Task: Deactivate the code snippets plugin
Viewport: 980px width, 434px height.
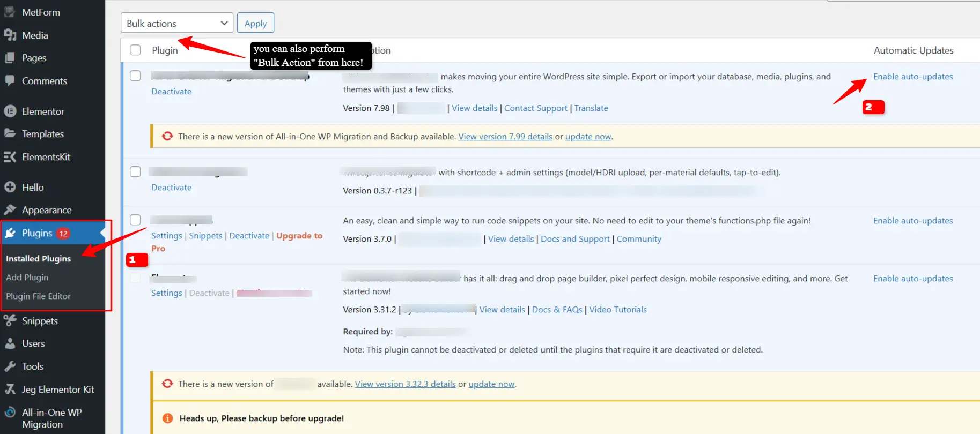Action: pos(249,236)
